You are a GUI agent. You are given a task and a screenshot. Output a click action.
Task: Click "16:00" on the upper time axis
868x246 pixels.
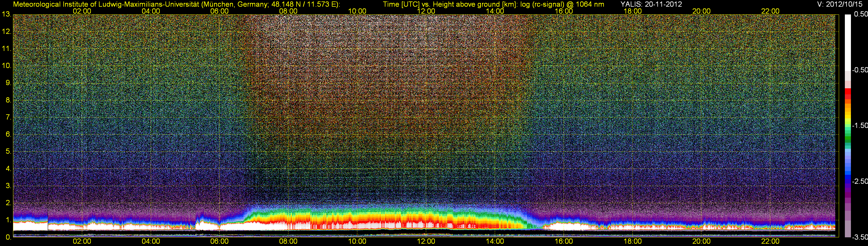[564, 11]
